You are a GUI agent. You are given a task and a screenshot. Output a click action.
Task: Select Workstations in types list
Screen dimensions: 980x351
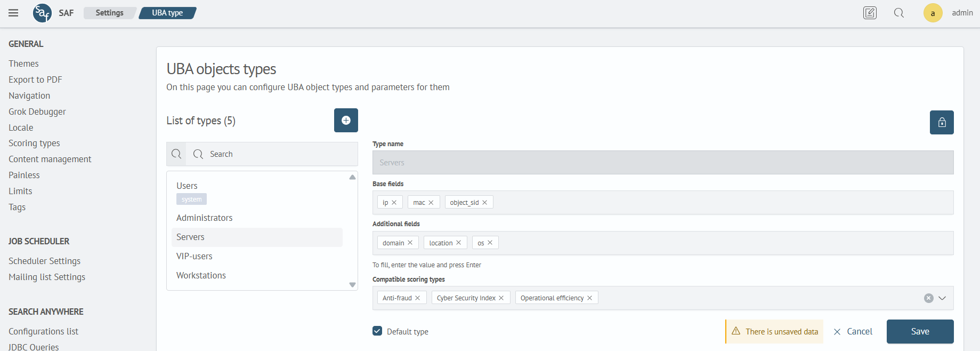click(201, 275)
